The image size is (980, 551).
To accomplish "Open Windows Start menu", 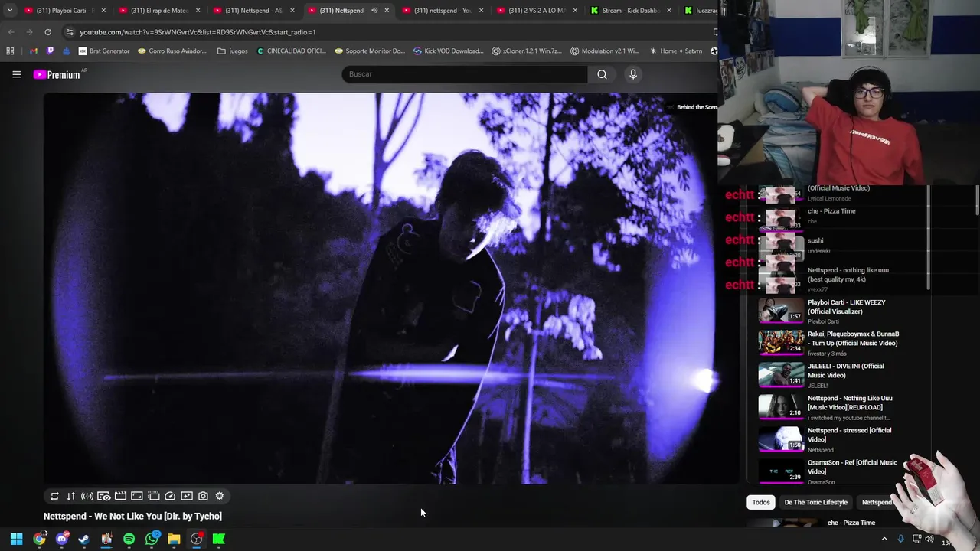I will click(16, 539).
